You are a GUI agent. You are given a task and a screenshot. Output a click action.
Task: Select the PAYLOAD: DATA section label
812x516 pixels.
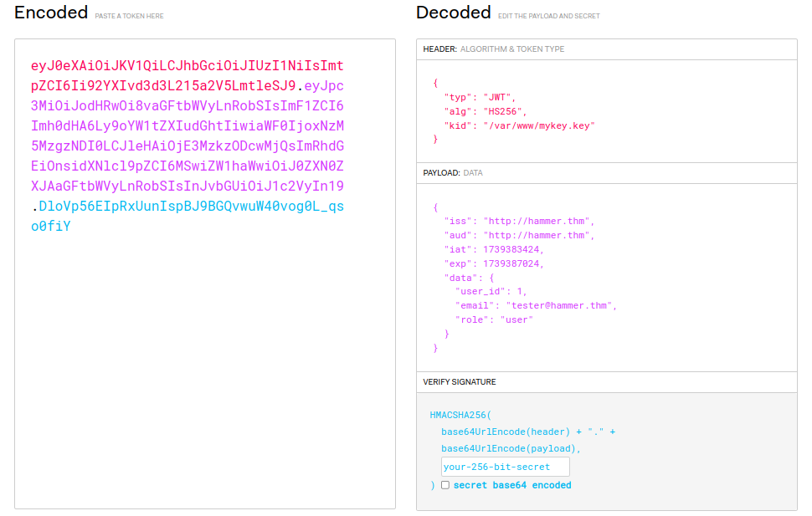tap(453, 173)
